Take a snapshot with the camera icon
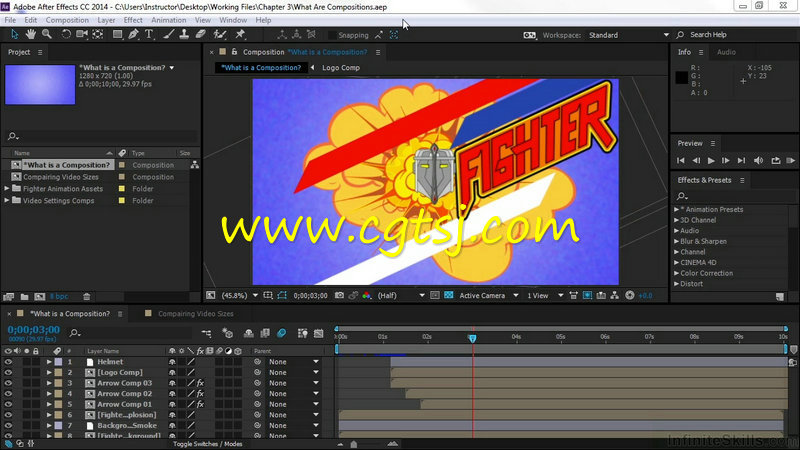 coord(339,295)
